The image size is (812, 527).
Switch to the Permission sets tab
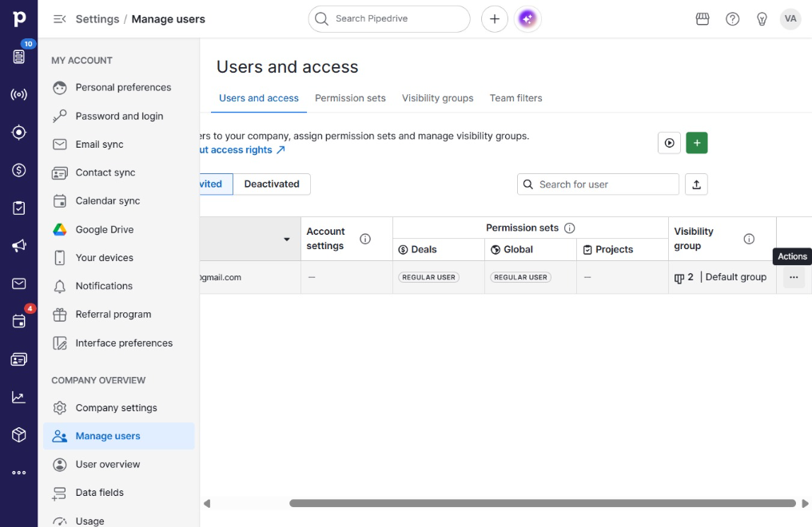tap(350, 98)
